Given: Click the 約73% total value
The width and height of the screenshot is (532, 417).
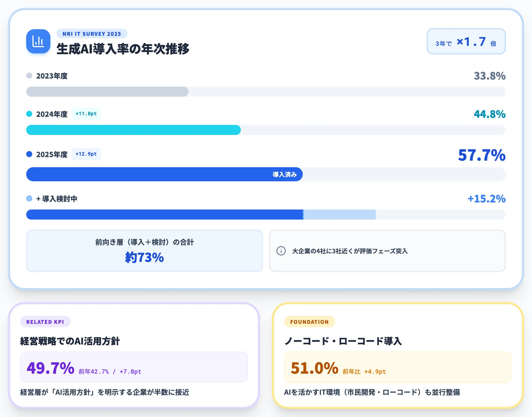Looking at the screenshot, I should pyautogui.click(x=145, y=257).
